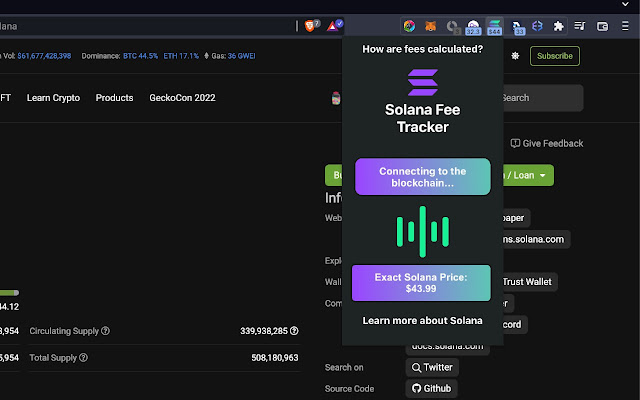Click the candy jar icon

[336, 98]
